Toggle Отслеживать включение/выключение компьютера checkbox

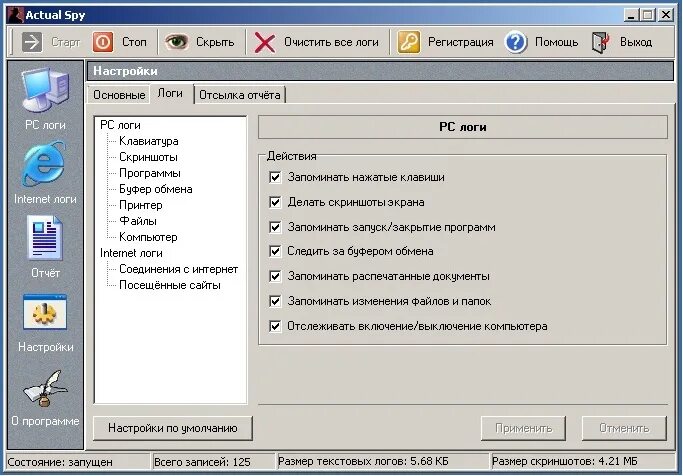pyautogui.click(x=275, y=326)
